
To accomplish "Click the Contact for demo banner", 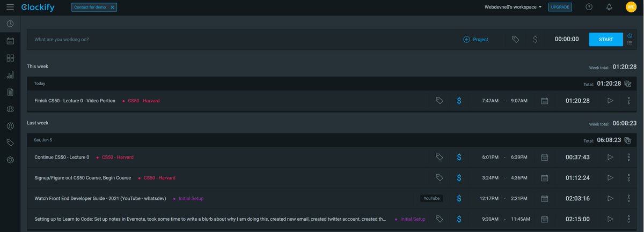I will tap(90, 8).
